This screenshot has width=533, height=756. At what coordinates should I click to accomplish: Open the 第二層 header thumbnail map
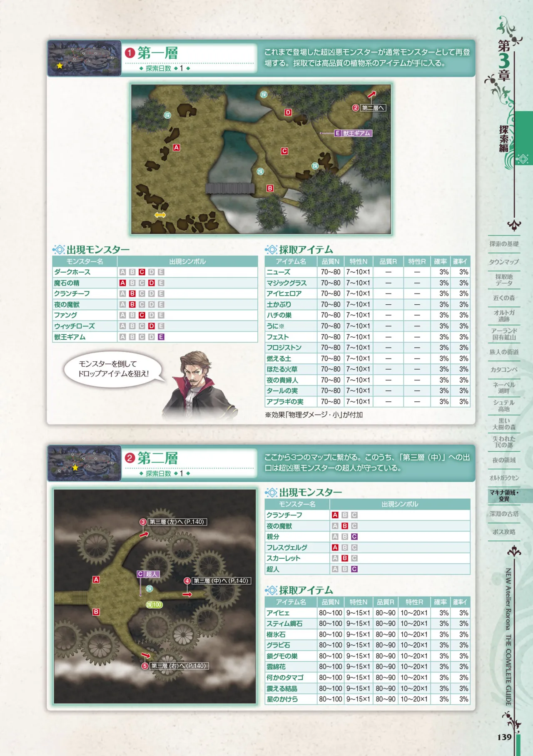click(84, 463)
